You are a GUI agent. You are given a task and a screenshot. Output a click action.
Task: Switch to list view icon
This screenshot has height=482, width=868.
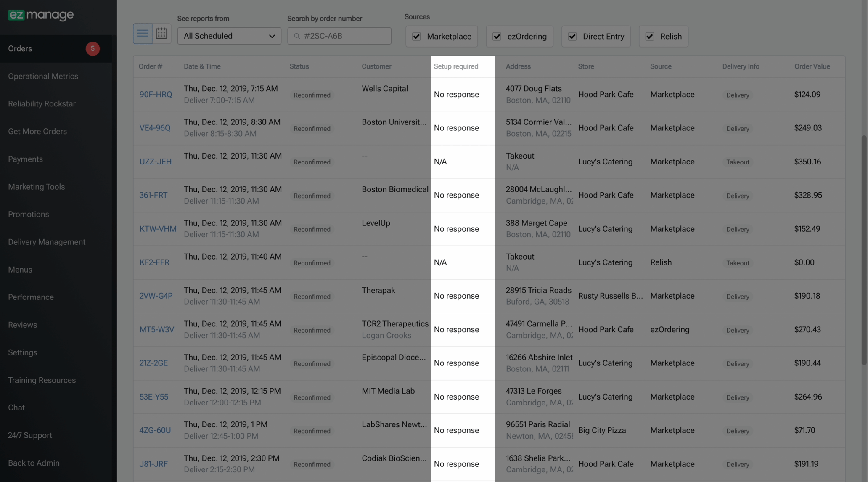coord(143,34)
